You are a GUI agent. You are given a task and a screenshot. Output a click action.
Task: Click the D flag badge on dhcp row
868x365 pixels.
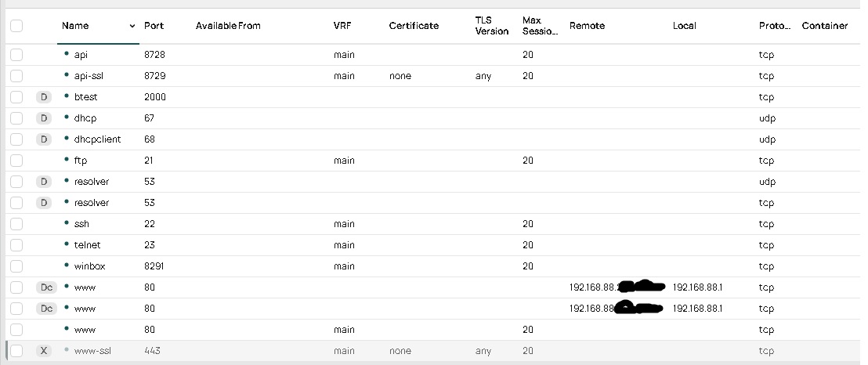44,118
